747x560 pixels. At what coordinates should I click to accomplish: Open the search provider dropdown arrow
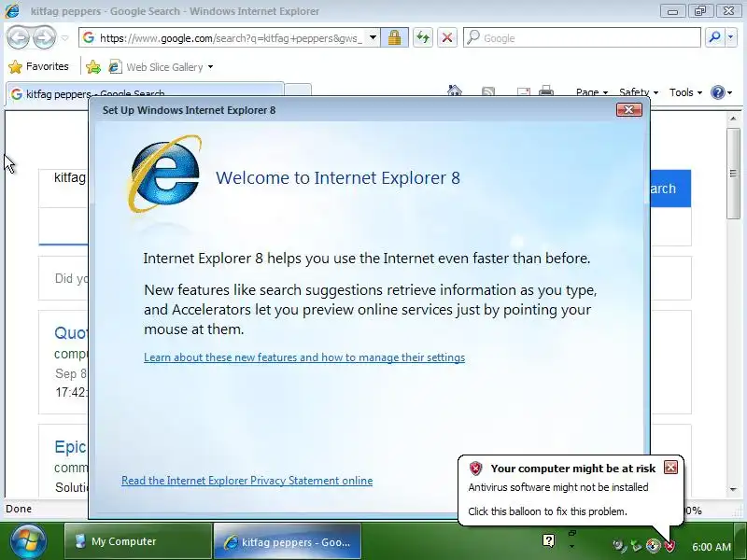pos(731,37)
